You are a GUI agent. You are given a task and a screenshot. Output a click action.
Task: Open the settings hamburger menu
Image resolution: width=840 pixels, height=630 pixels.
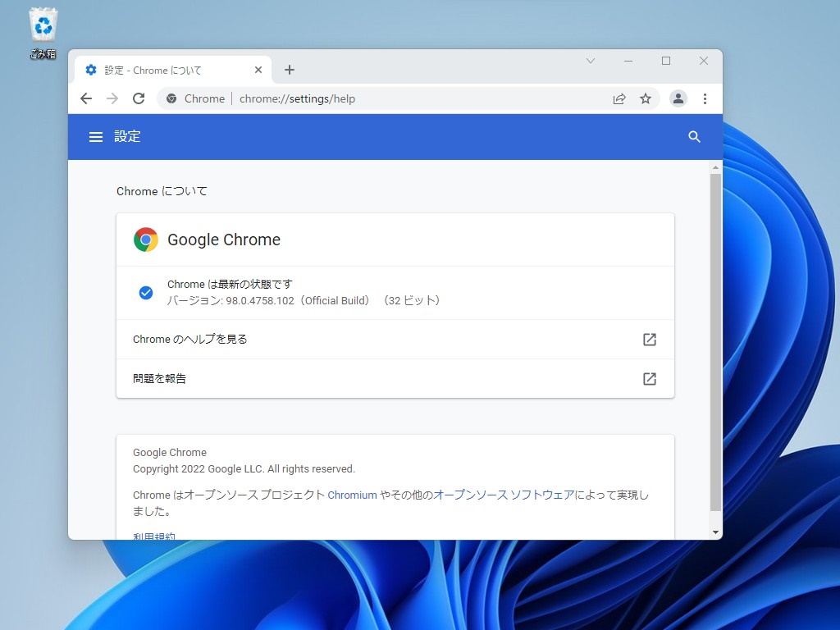pos(96,136)
